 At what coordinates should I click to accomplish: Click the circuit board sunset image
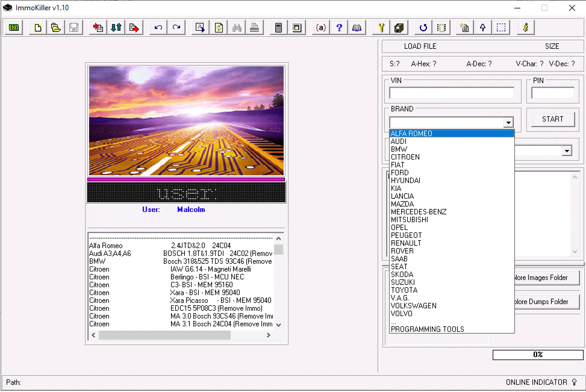click(186, 121)
